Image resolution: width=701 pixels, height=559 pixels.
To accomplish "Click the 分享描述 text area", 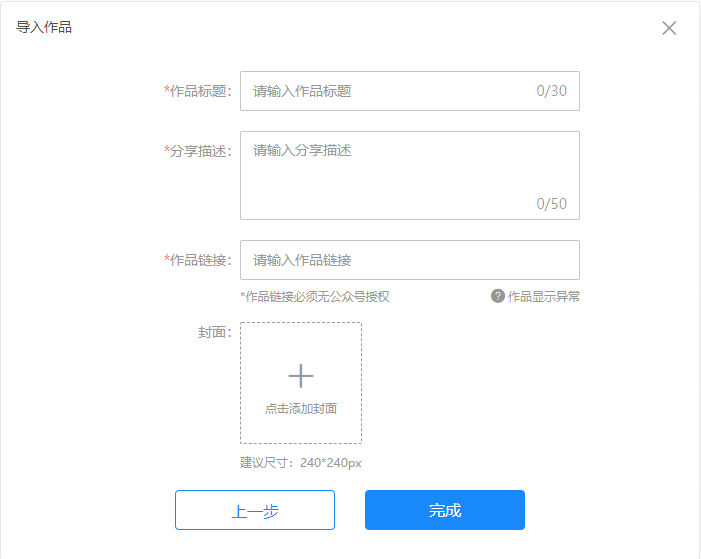I will (410, 175).
